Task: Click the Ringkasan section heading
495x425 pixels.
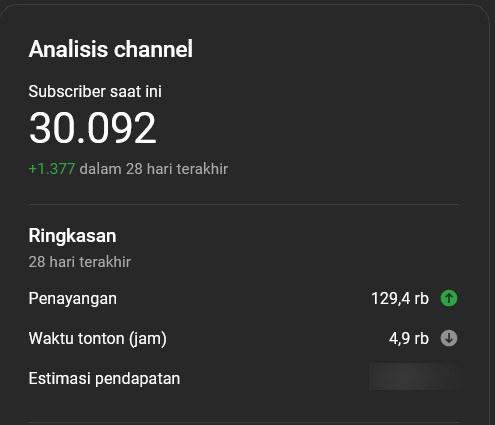Action: 72,236
